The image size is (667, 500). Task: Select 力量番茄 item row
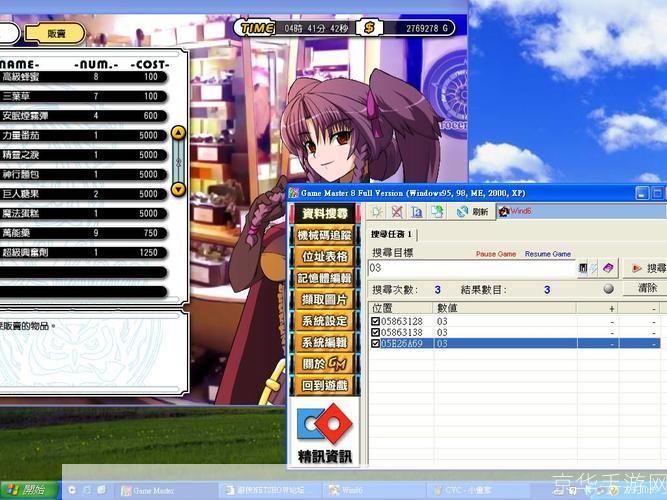pos(83,136)
